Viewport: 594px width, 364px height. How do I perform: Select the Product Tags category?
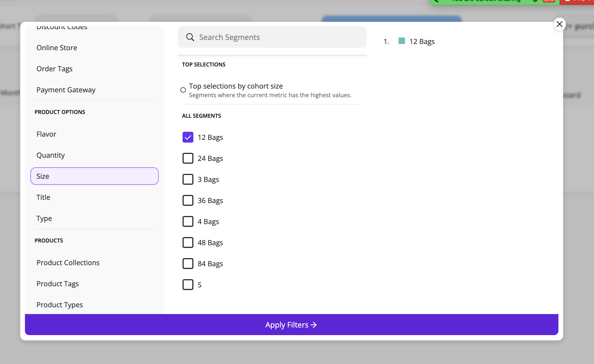click(58, 284)
